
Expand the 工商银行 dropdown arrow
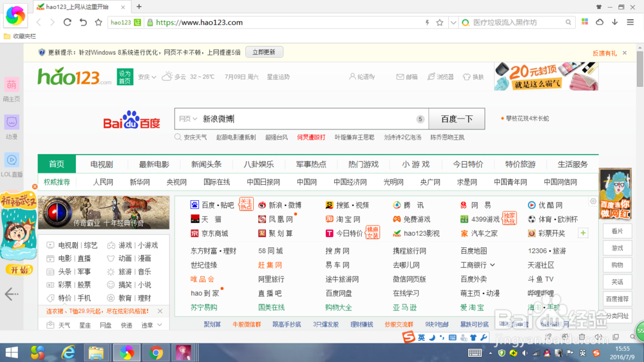coord(493,265)
